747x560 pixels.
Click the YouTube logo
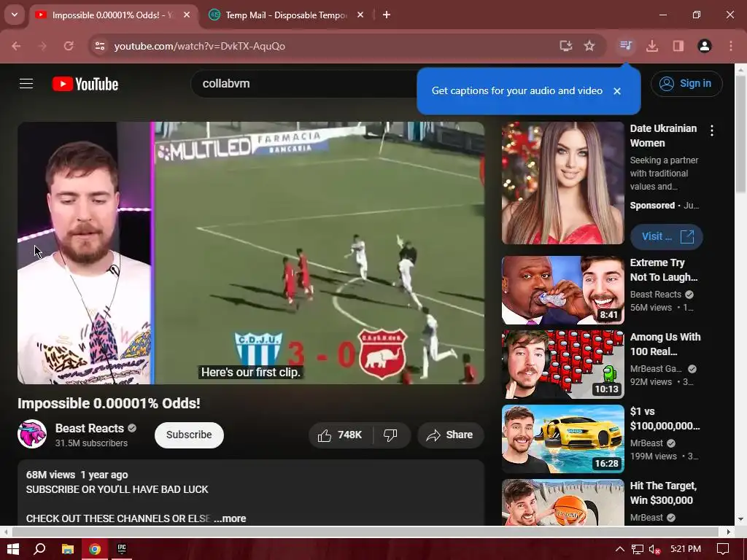click(x=85, y=84)
